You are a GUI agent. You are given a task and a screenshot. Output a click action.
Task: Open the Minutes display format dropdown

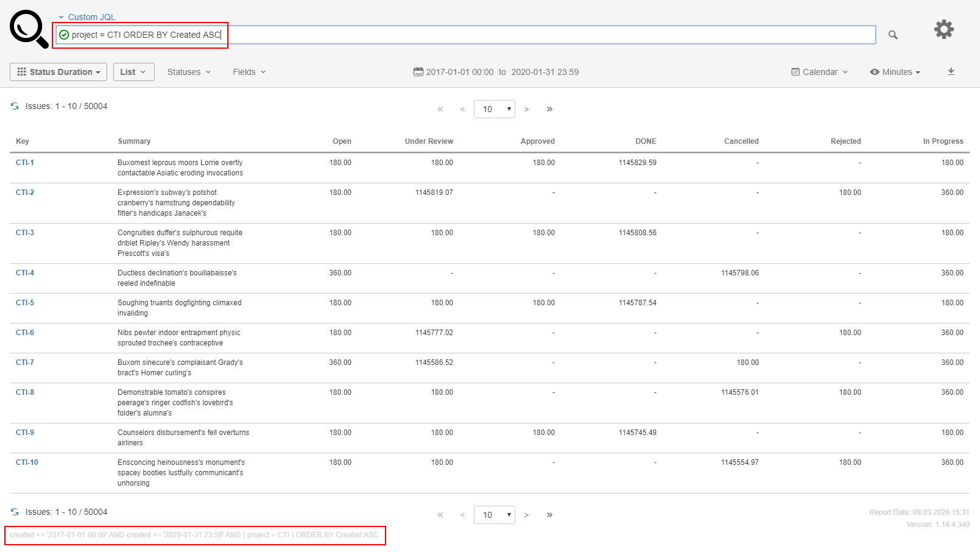895,72
